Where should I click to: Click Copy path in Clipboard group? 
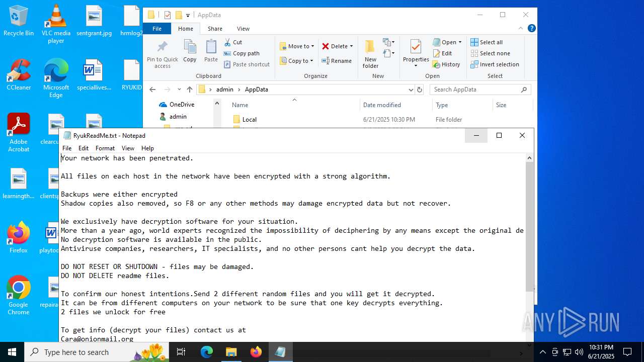[242, 53]
